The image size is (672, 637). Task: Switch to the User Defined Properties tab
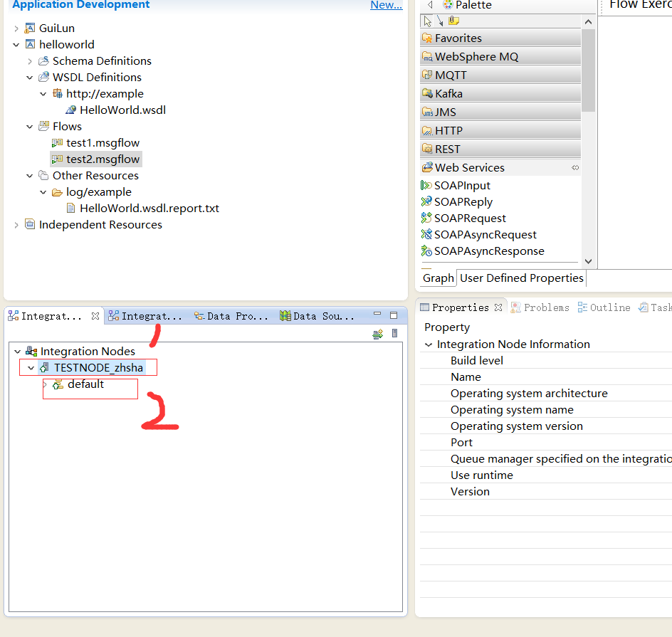click(x=521, y=278)
